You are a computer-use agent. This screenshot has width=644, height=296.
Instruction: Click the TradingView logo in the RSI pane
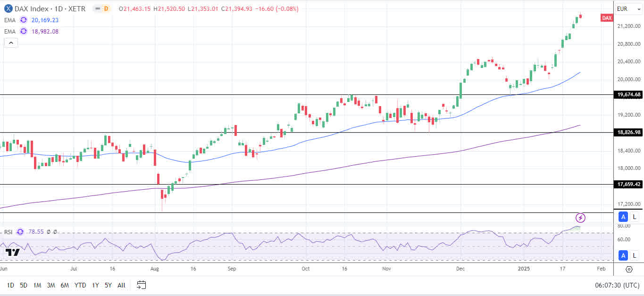pyautogui.click(x=13, y=252)
